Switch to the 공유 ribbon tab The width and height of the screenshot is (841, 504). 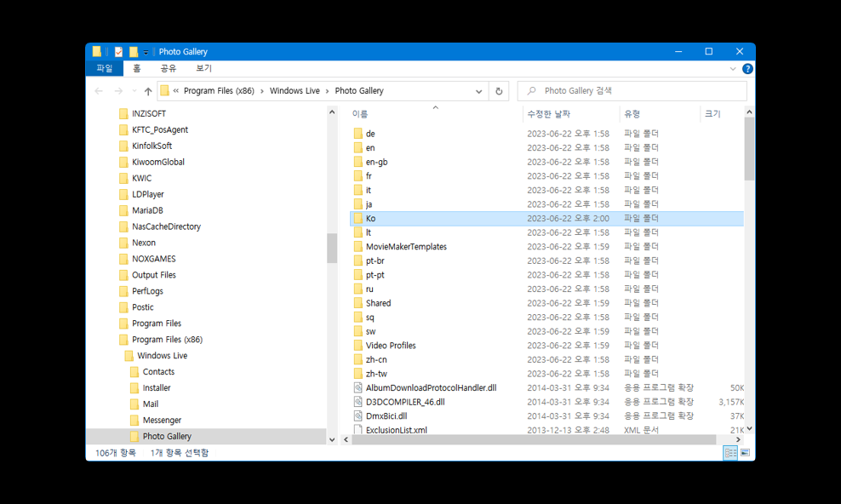[x=168, y=68]
